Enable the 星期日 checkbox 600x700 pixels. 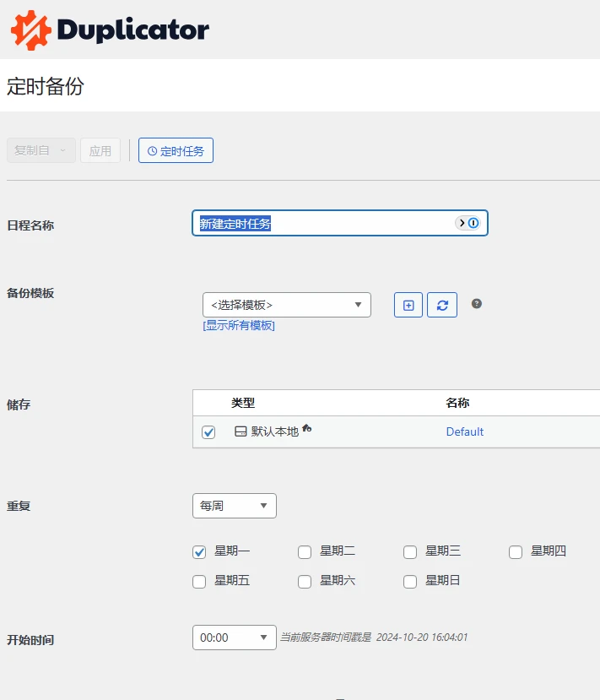pyautogui.click(x=410, y=582)
